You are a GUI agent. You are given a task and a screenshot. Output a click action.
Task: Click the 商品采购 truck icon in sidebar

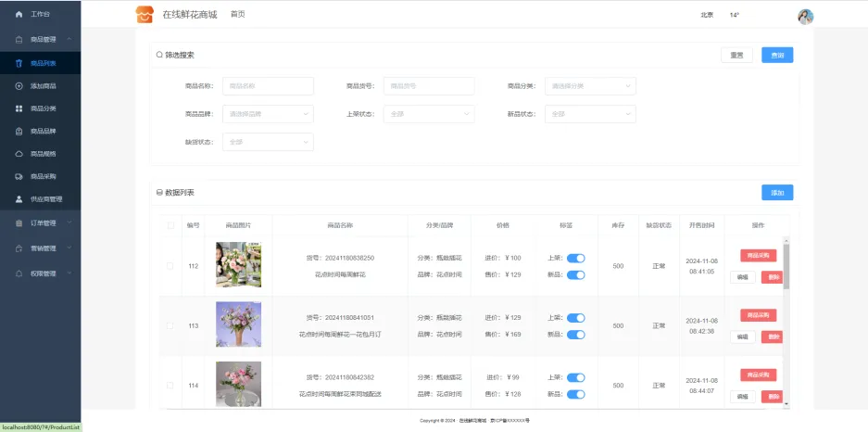19,176
